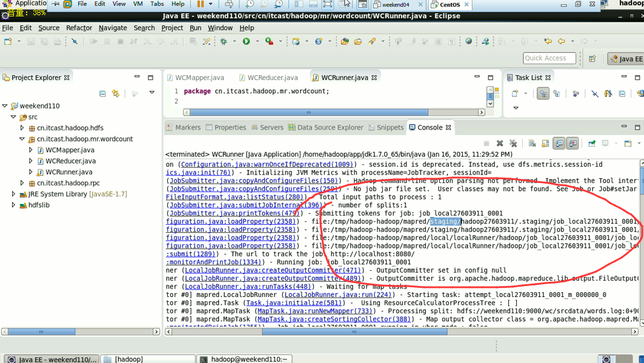Click the Use Step Filters icon
This screenshot has width=644, height=363.
(x=207, y=41)
